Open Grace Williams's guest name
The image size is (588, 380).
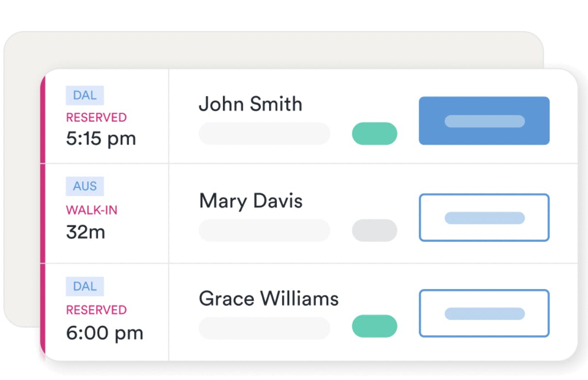(269, 298)
